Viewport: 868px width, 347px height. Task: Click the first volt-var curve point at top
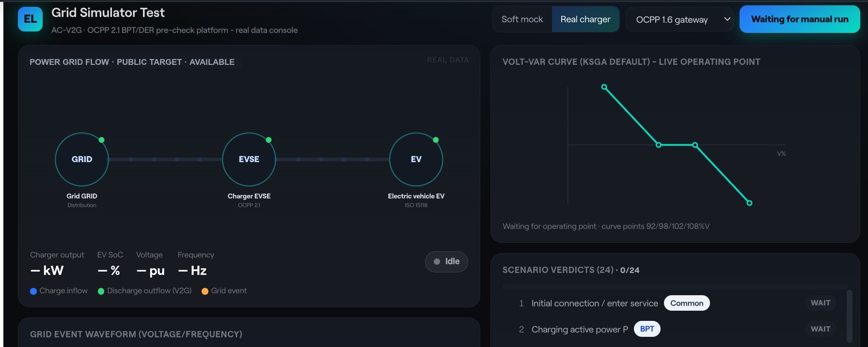(604, 87)
